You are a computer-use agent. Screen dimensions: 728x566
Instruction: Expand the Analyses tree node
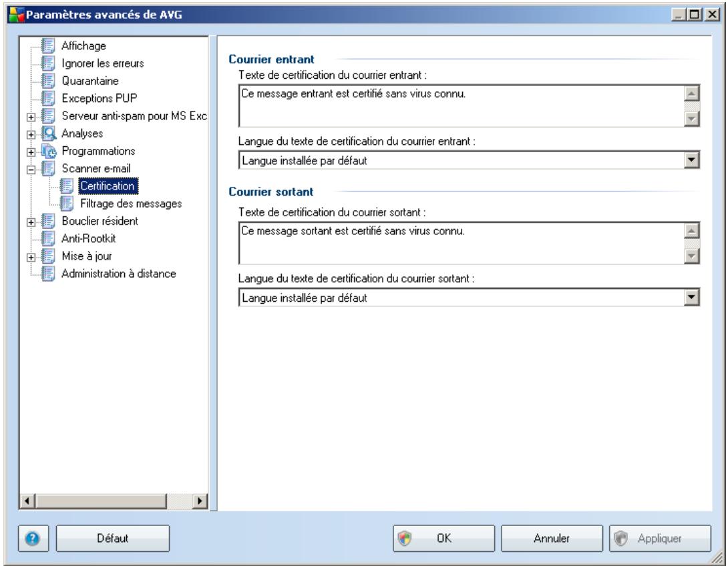31,135
